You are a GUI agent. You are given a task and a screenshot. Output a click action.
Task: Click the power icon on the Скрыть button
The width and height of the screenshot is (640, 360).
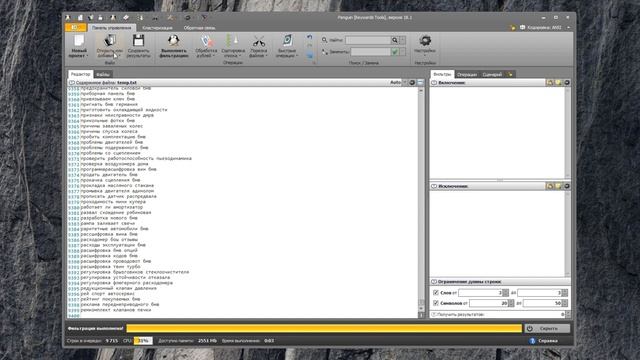click(530, 328)
